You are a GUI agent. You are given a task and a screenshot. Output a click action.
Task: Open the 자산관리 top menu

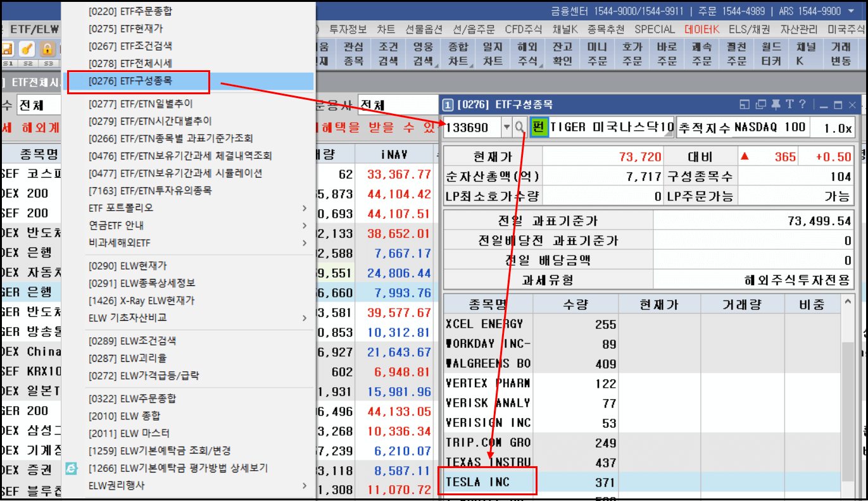[x=800, y=29]
